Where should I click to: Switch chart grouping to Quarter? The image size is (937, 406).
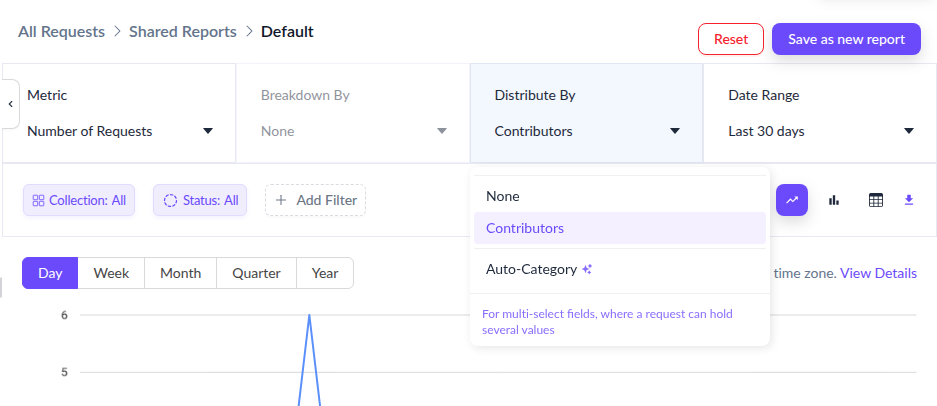click(256, 273)
